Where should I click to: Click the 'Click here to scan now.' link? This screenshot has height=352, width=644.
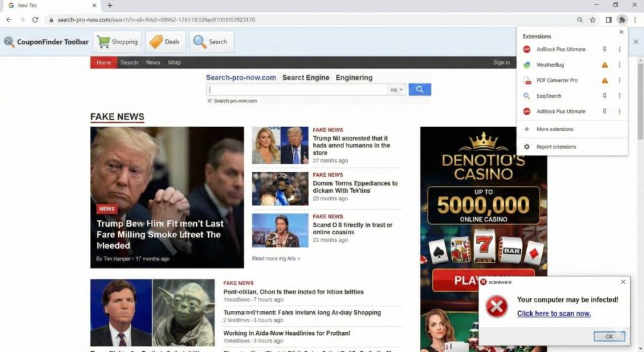click(553, 314)
